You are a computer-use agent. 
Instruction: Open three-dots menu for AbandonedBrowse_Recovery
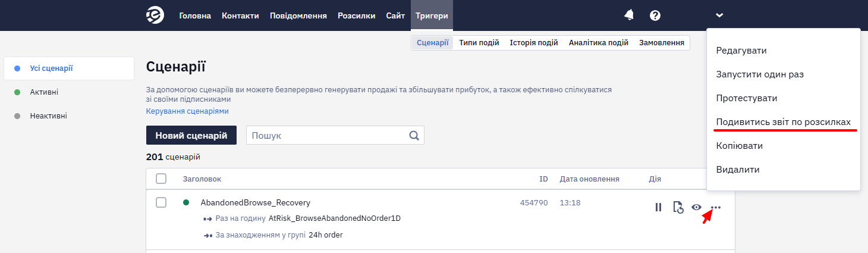716,207
